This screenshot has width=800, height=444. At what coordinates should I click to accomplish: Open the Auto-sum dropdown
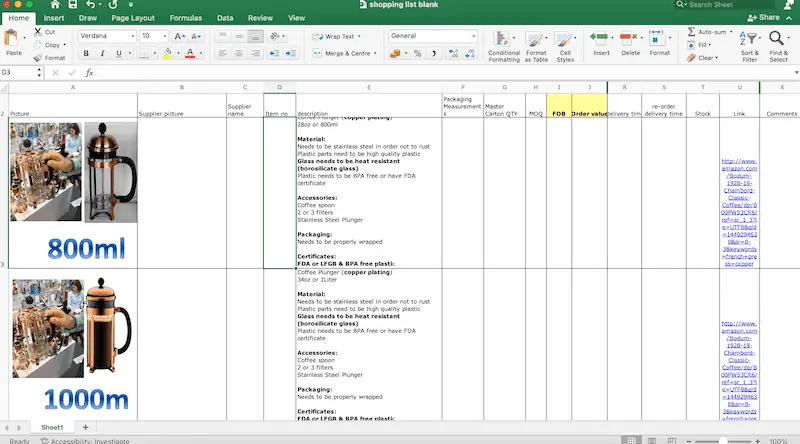731,32
